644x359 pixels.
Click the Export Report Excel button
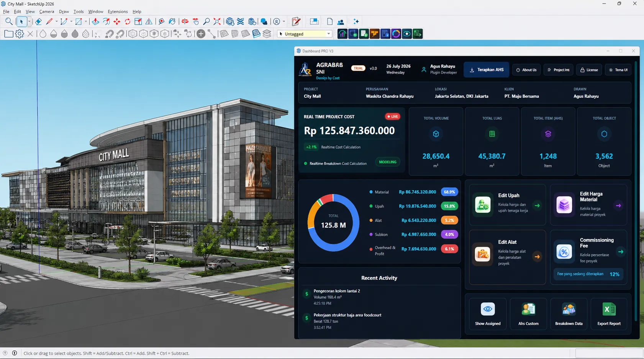(609, 314)
